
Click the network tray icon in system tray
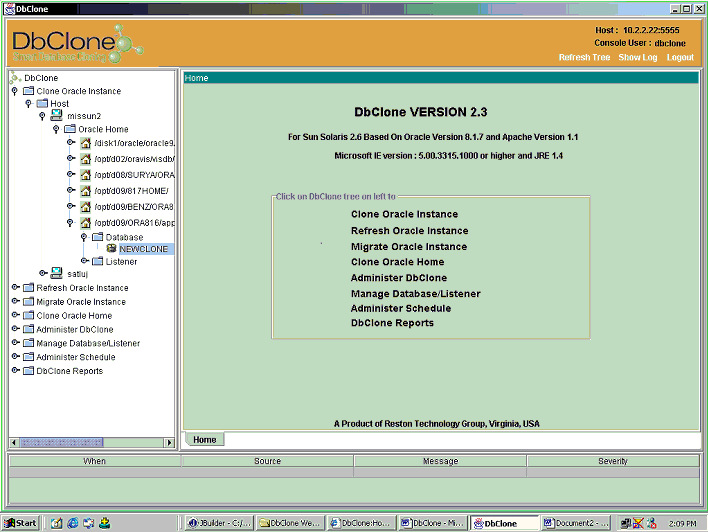pos(626,523)
